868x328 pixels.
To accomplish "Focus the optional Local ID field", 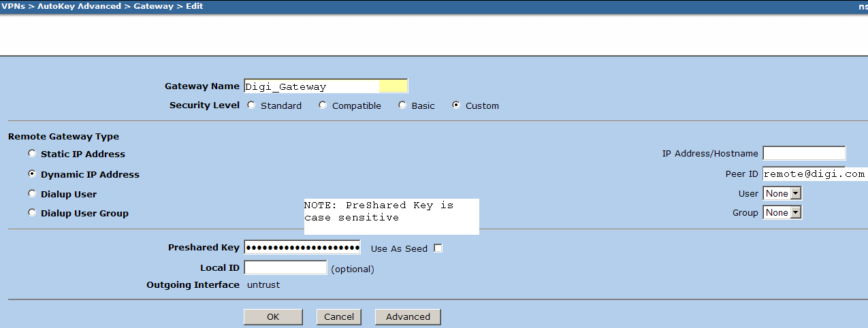I will click(x=285, y=268).
